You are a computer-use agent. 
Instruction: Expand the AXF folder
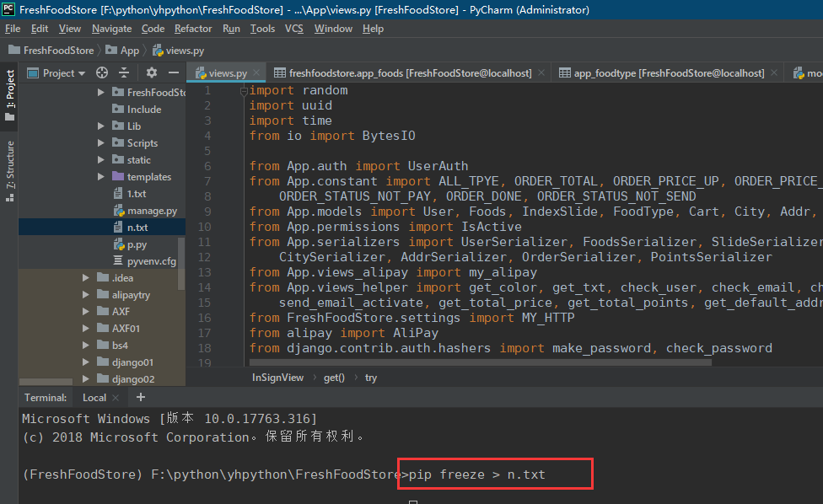tap(85, 312)
